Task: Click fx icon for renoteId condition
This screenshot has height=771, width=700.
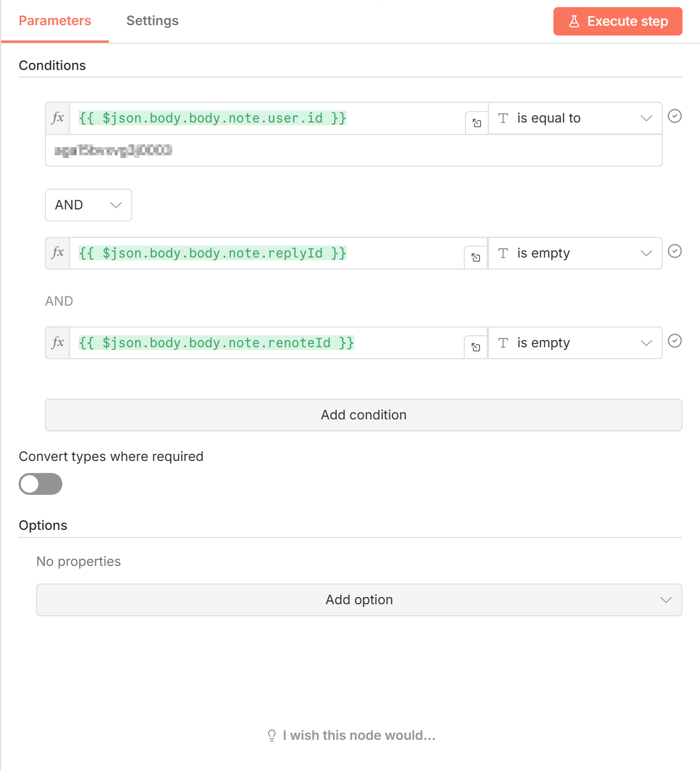Action: 57,343
